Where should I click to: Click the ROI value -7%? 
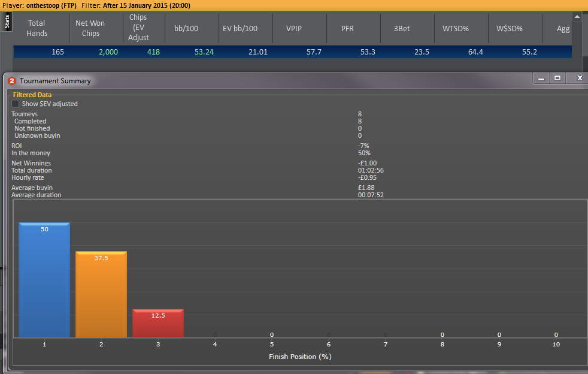click(x=363, y=146)
